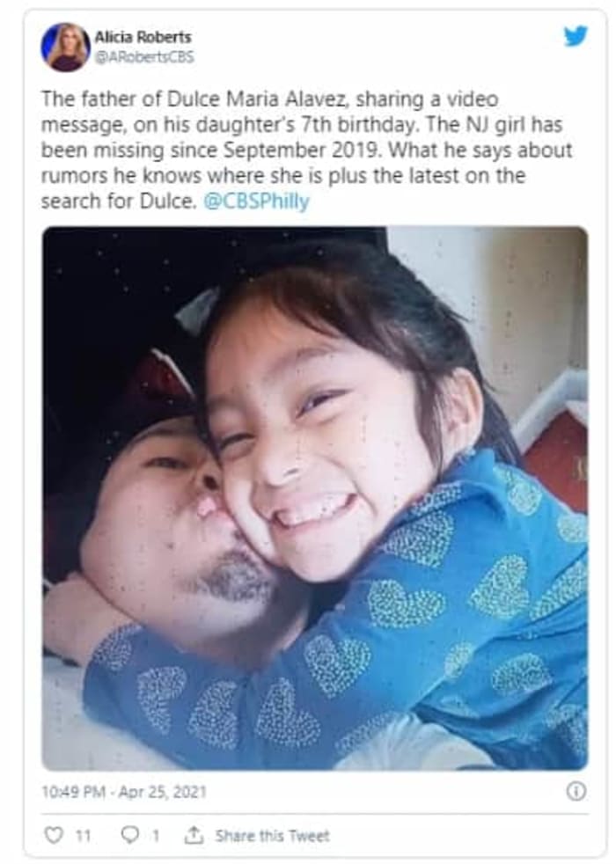Click the Alicia Roberts display name
The image size is (616, 864).
pos(143,37)
